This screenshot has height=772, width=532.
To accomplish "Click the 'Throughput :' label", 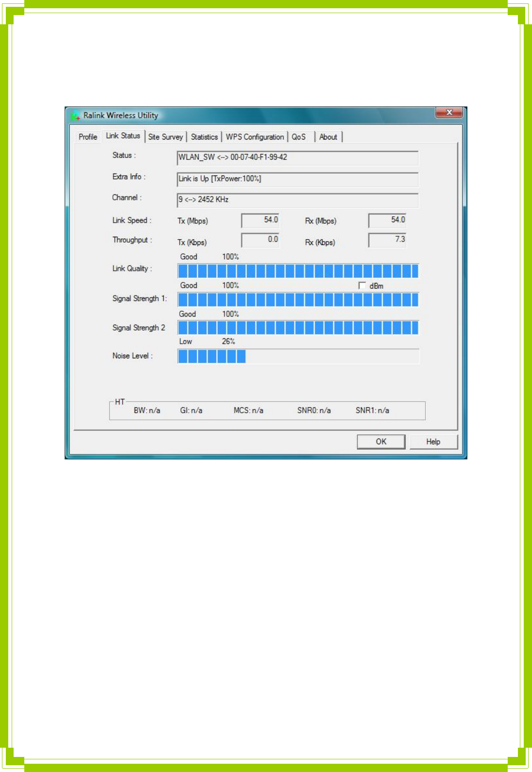I will (x=132, y=240).
